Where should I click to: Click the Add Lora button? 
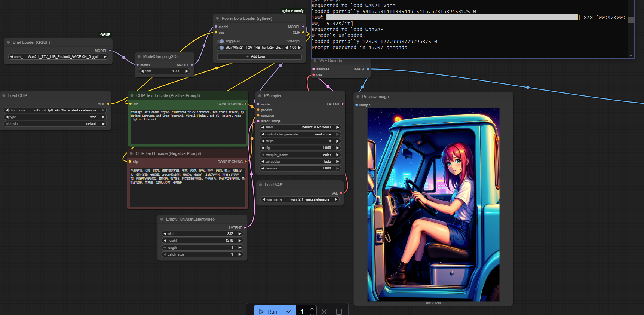tap(259, 56)
